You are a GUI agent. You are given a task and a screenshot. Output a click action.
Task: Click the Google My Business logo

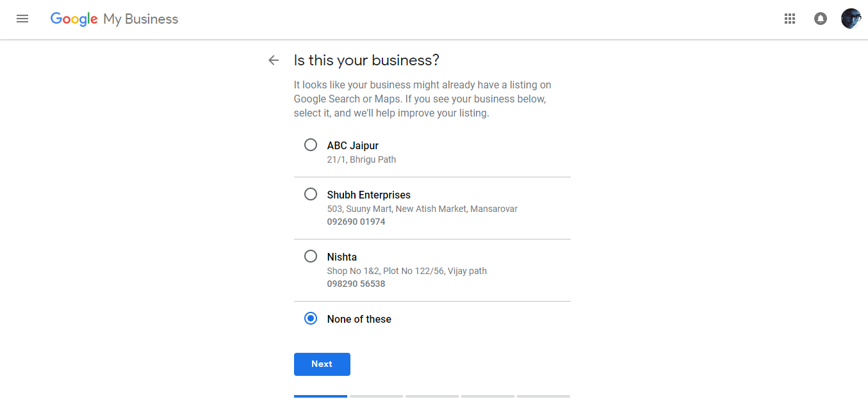115,19
